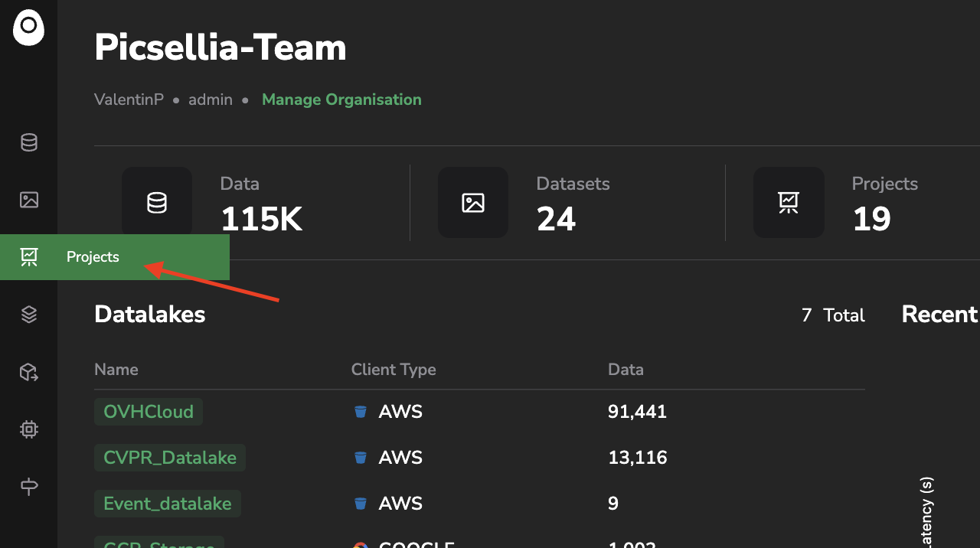Open Projects in the sidebar
This screenshot has width=980, height=548.
coord(115,257)
